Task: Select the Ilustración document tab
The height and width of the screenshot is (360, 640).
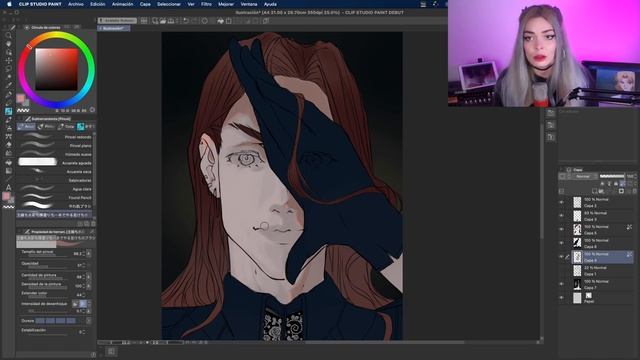Action: click(x=114, y=29)
